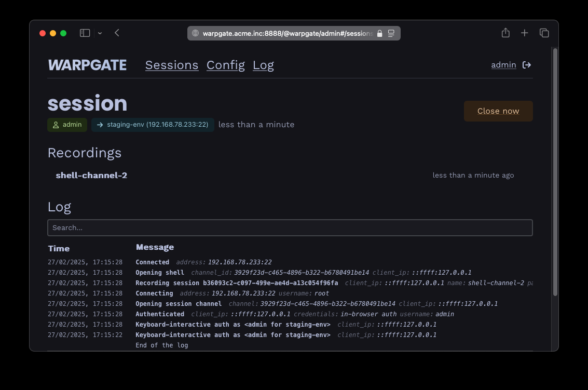The image size is (588, 390).
Task: Open the sidebar options dropdown chevron
Action: pyautogui.click(x=100, y=33)
